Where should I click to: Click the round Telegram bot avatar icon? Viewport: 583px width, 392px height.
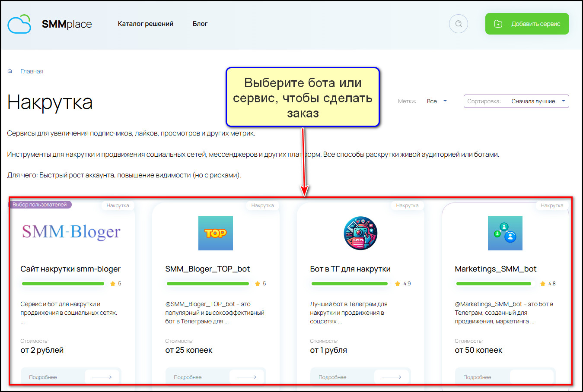(360, 233)
